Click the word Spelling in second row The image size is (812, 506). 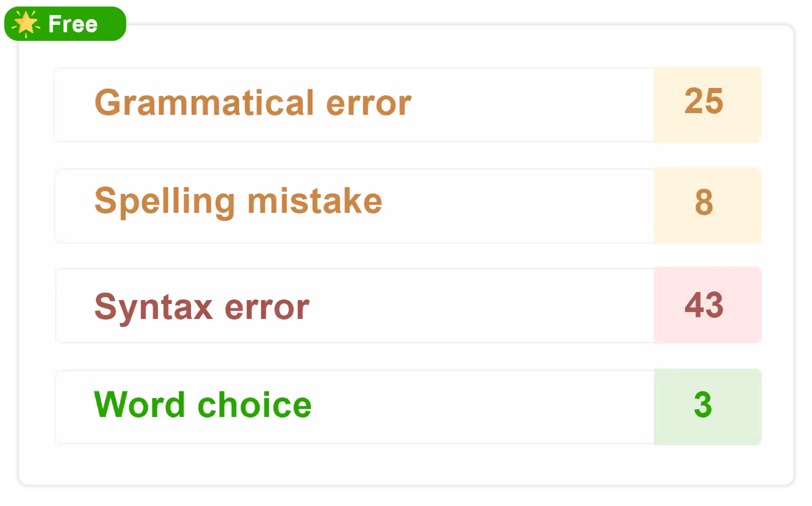(165, 201)
